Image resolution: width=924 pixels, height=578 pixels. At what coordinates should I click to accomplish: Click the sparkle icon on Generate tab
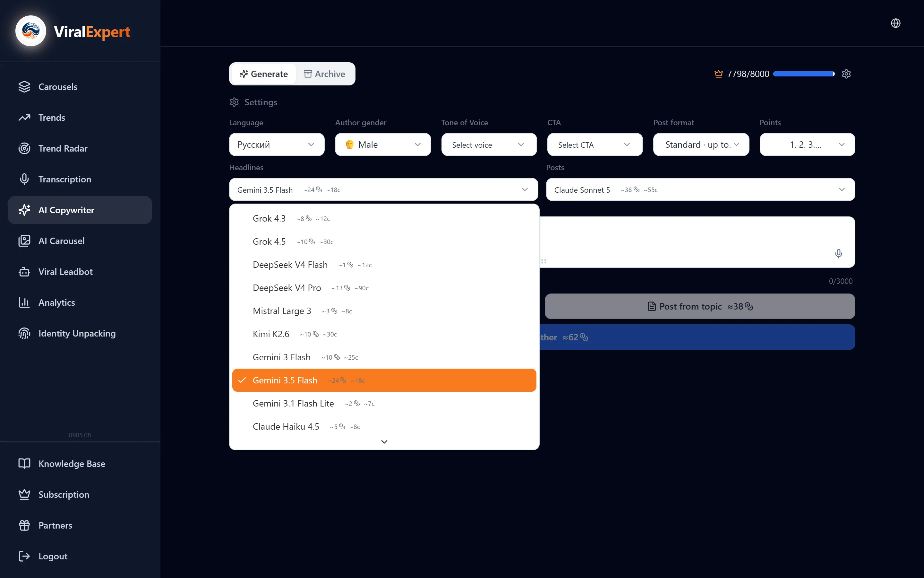point(244,74)
